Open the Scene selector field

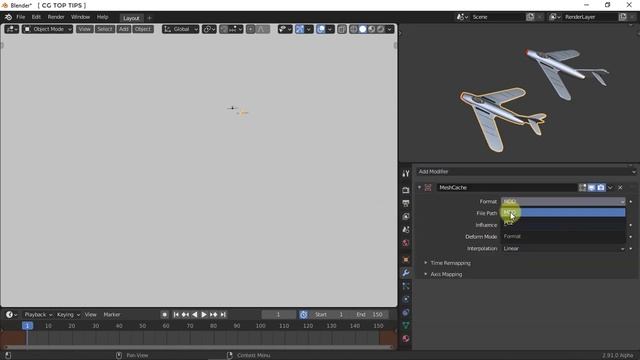(498, 17)
